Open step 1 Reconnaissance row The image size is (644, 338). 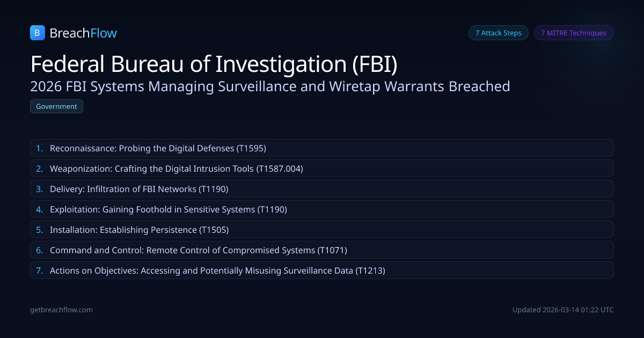click(x=321, y=148)
